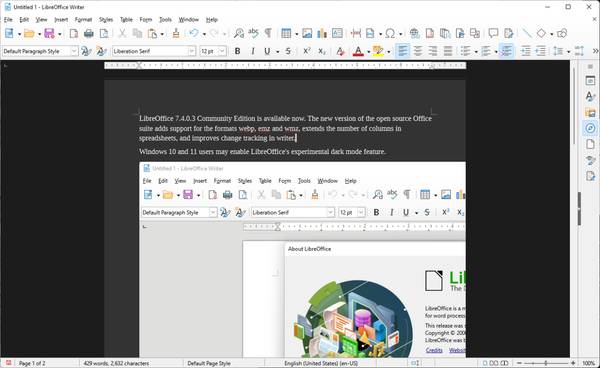Click the Increase Indent icon
This screenshot has height=368, width=600.
[526, 51]
